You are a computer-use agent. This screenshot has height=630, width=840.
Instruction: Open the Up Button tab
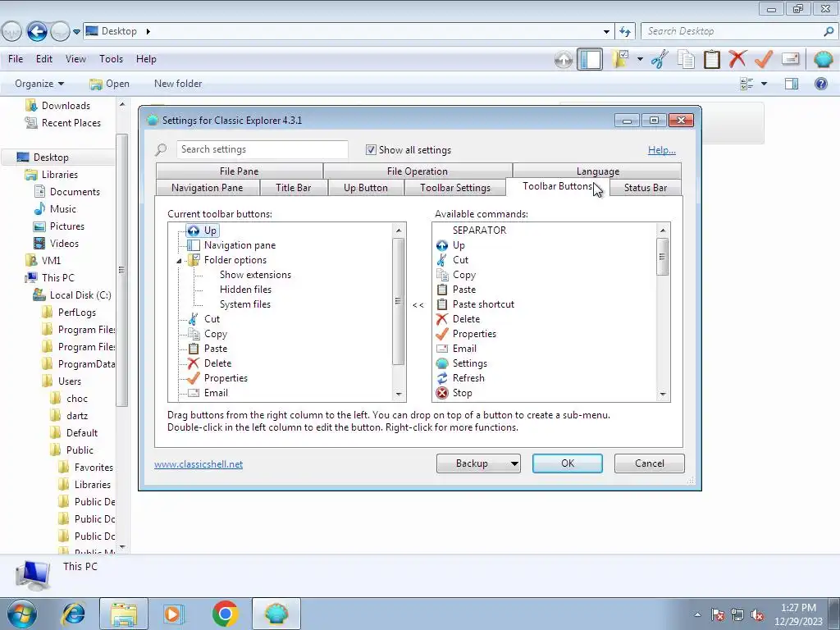[x=365, y=188]
